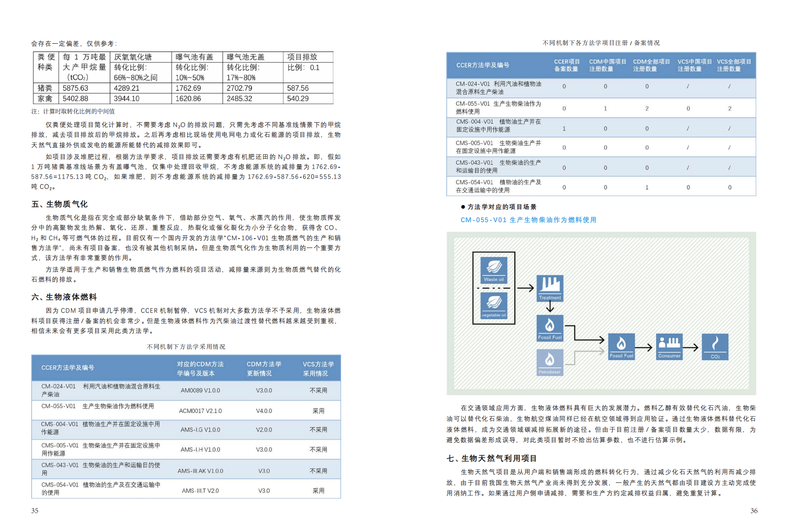The width and height of the screenshot is (787, 532).
Task: Click the Consumer icon in the flowchart
Action: (x=669, y=346)
